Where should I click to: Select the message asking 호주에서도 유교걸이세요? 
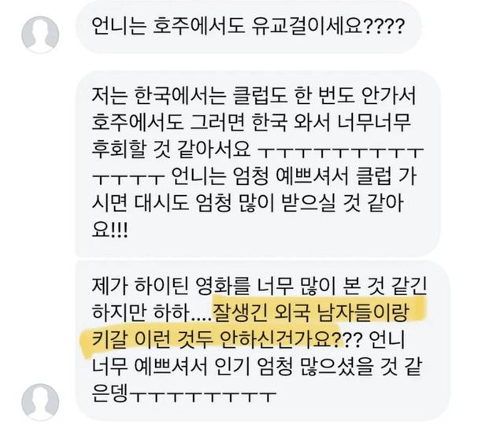pyautogui.click(x=249, y=27)
